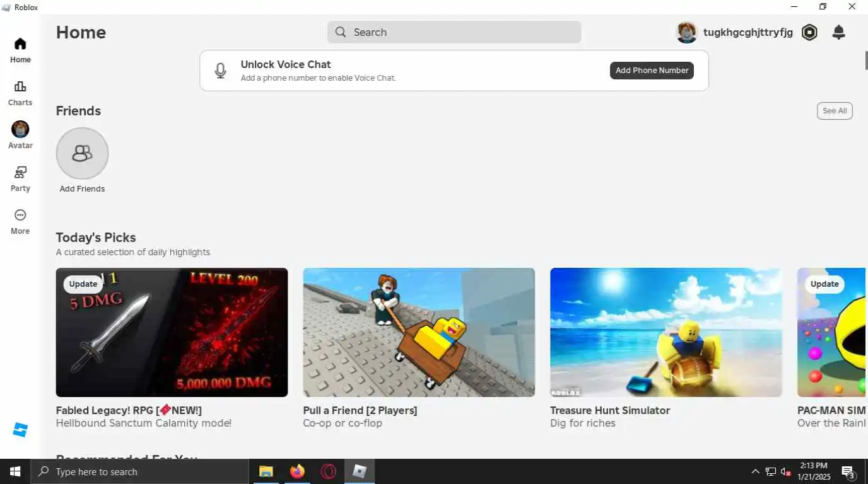Click the Roblox search field
Viewport: 868px width, 484px height.
click(454, 32)
